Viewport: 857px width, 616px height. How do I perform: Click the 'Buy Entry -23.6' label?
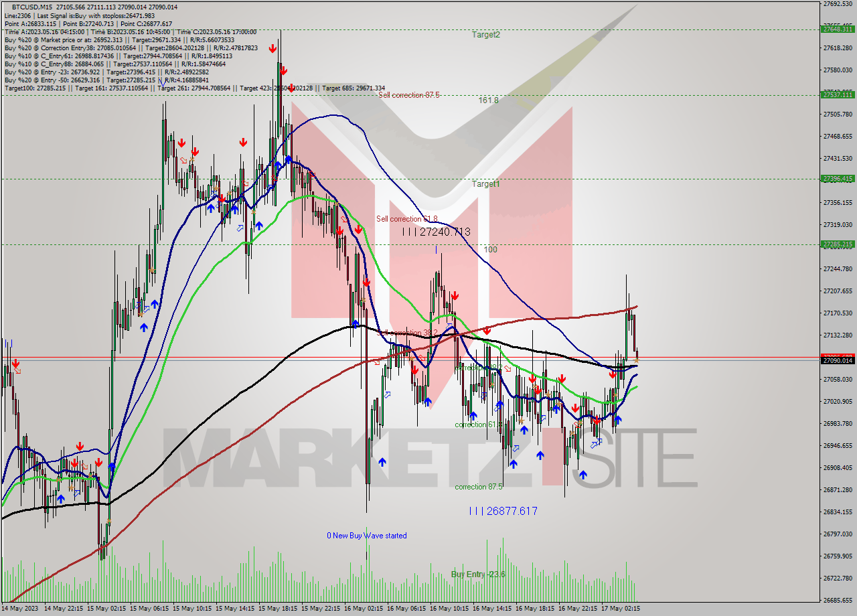coord(478,574)
